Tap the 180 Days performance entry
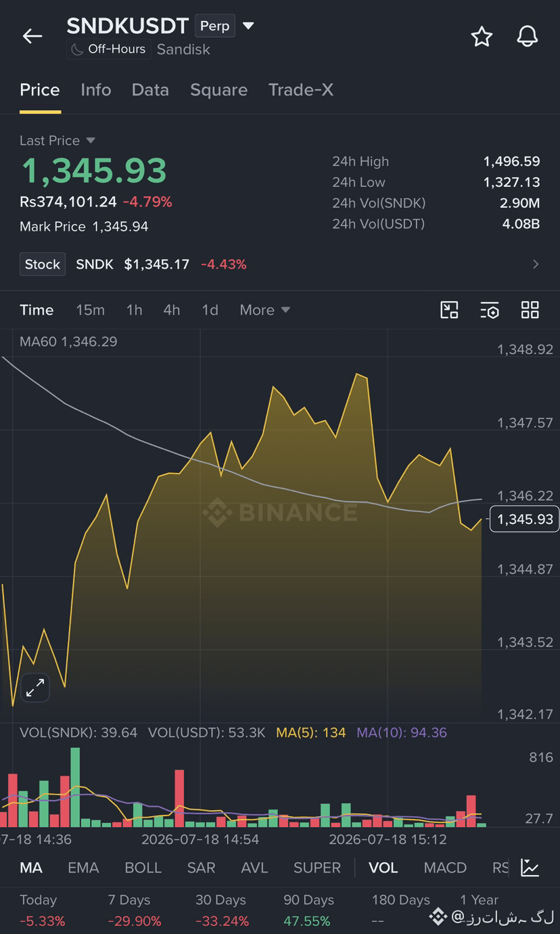 [400, 910]
